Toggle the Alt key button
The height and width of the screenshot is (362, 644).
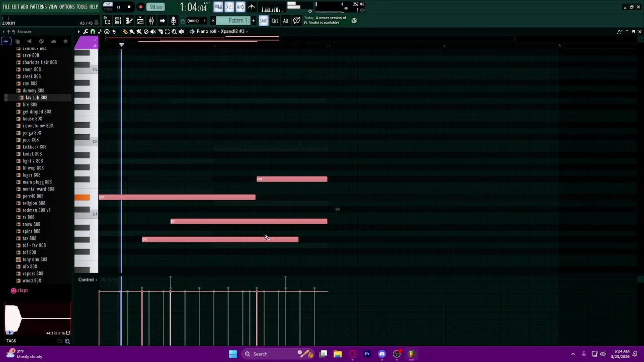286,21
